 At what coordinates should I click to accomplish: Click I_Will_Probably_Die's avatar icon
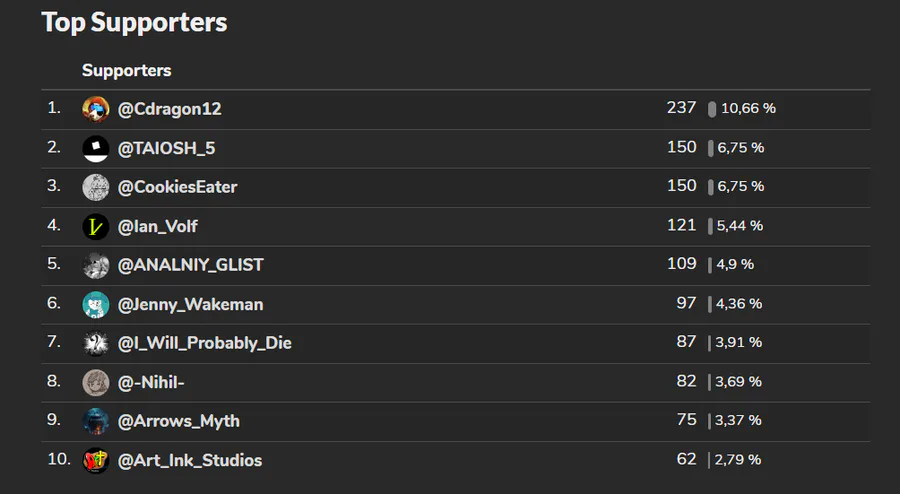95,343
